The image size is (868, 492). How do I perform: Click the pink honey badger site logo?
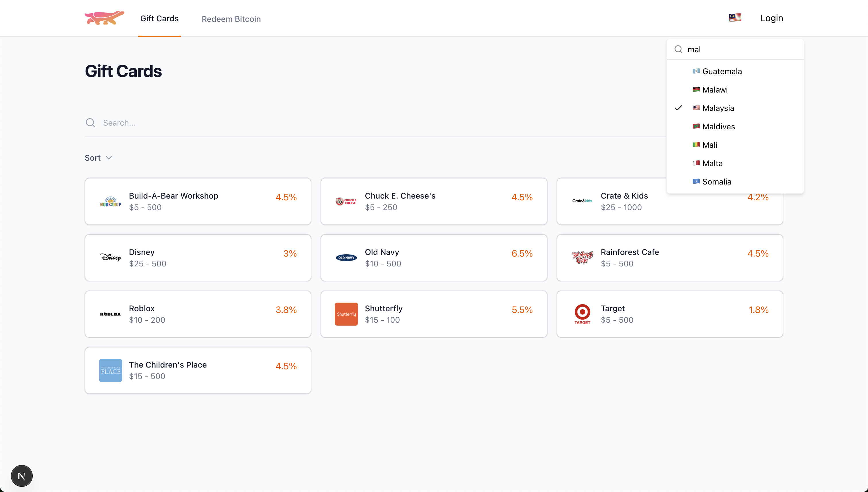pyautogui.click(x=104, y=18)
